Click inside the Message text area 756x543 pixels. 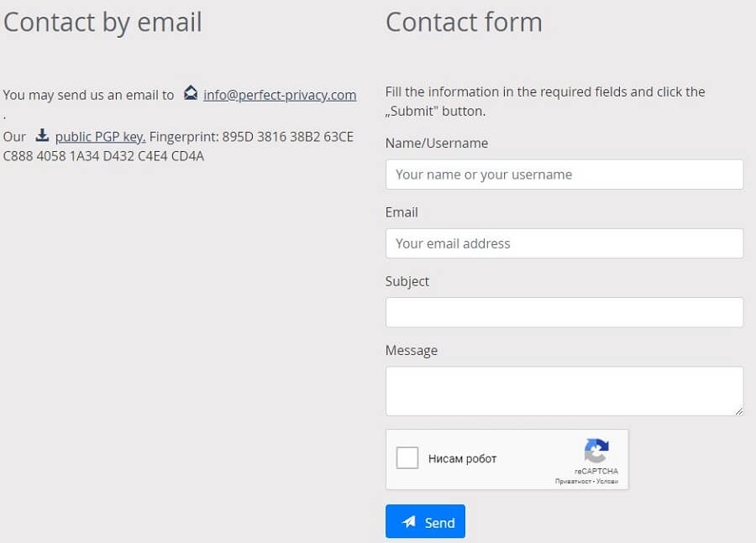click(x=564, y=391)
